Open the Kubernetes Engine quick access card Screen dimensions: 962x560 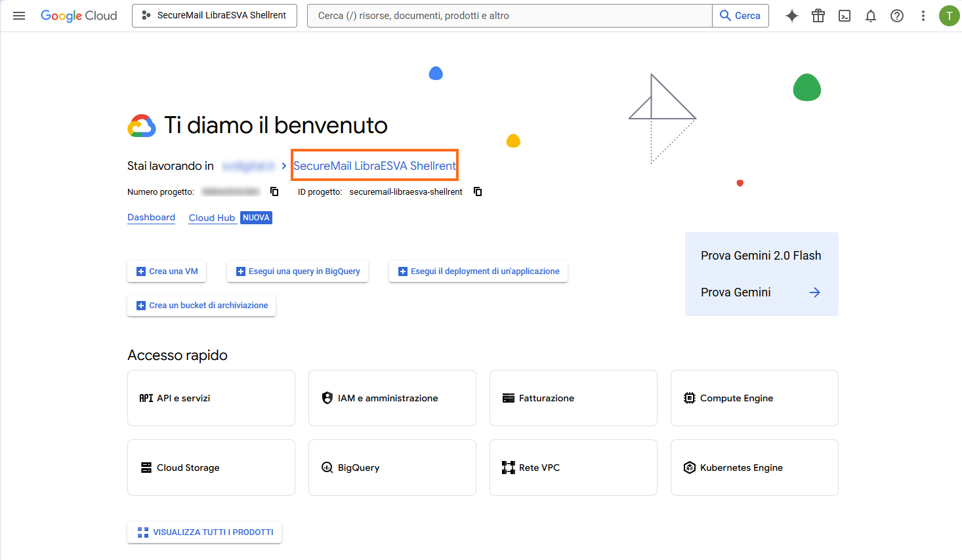pos(755,468)
